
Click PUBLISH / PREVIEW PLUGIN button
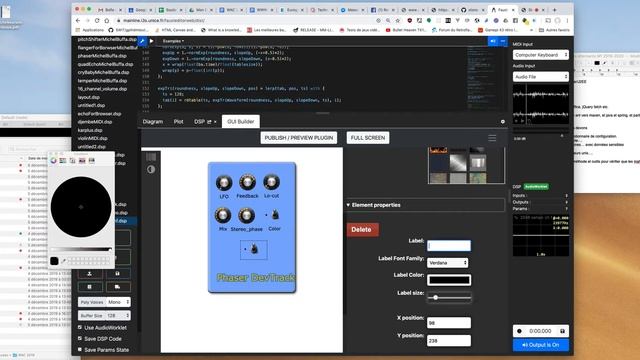click(x=299, y=138)
